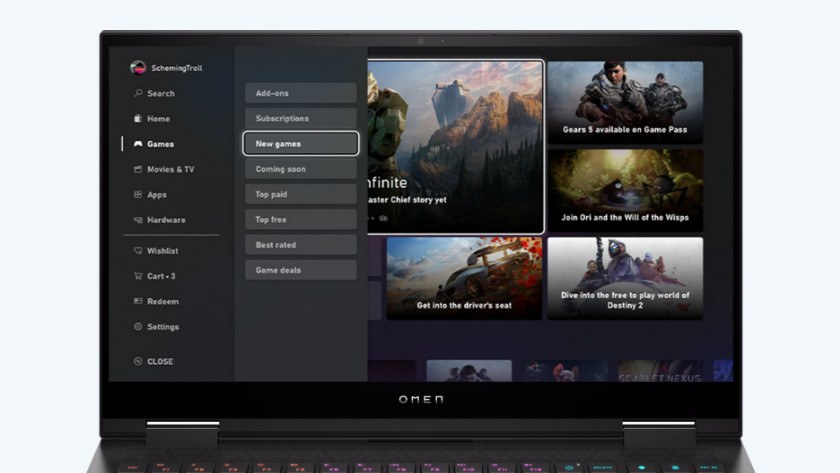Open the Top paid games list

(300, 194)
